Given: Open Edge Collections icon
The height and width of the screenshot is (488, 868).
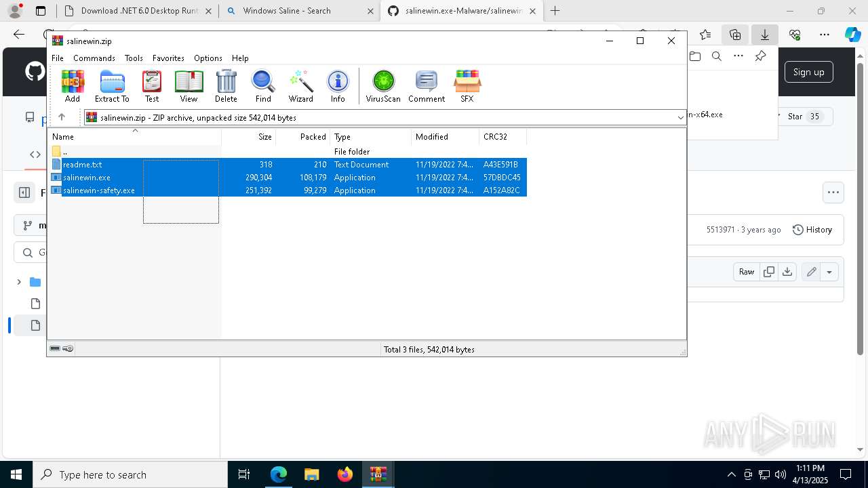Looking at the screenshot, I should [735, 35].
